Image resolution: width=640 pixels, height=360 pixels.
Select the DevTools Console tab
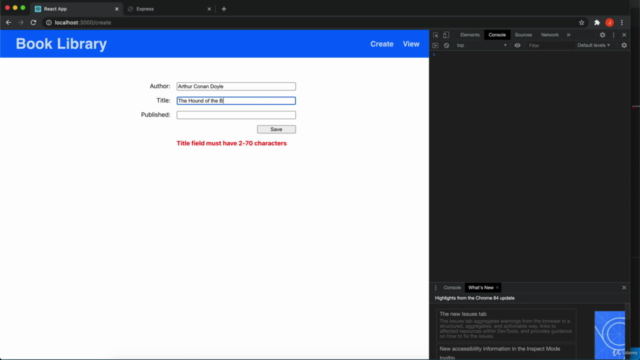click(497, 35)
